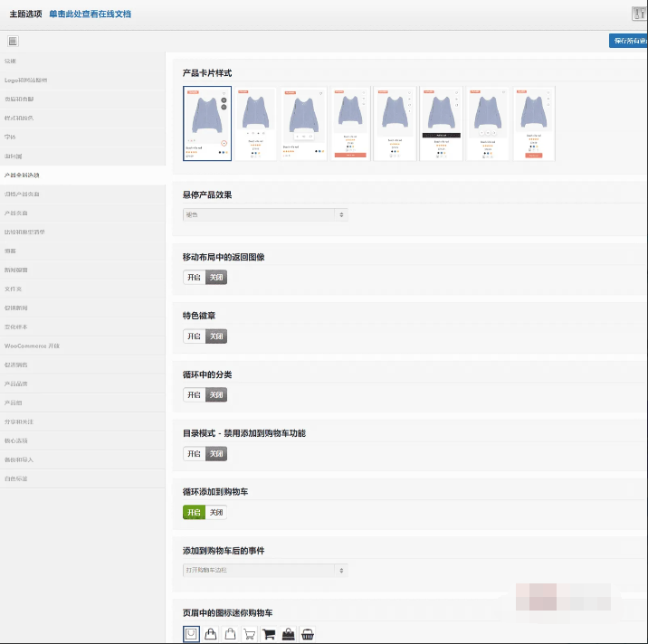The height and width of the screenshot is (644, 648).
Task: Select the shopping basket cart icon
Action: (308, 634)
